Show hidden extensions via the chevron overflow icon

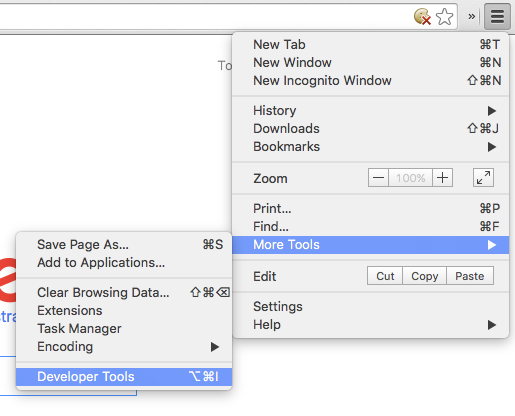pyautogui.click(x=471, y=16)
